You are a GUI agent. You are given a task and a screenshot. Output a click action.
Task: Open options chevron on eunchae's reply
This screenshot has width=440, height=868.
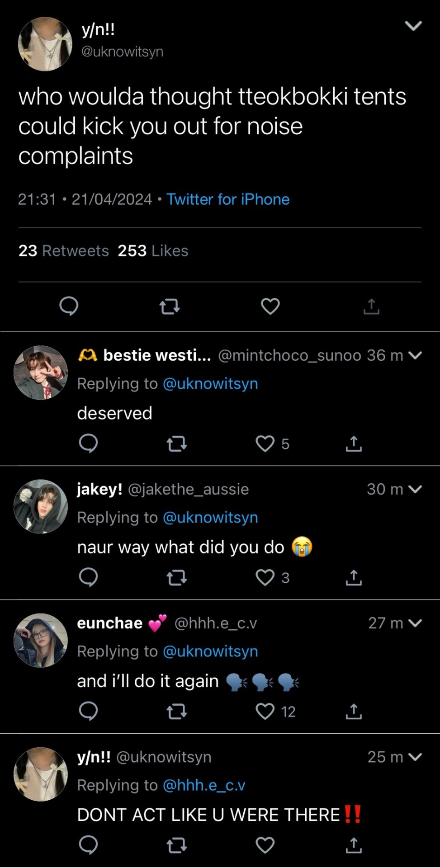click(415, 623)
